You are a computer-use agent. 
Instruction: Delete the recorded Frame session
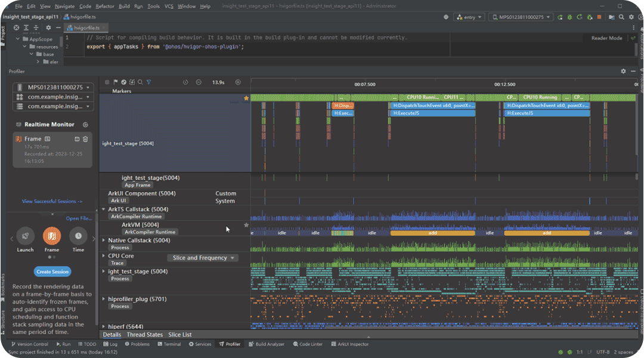[85, 139]
